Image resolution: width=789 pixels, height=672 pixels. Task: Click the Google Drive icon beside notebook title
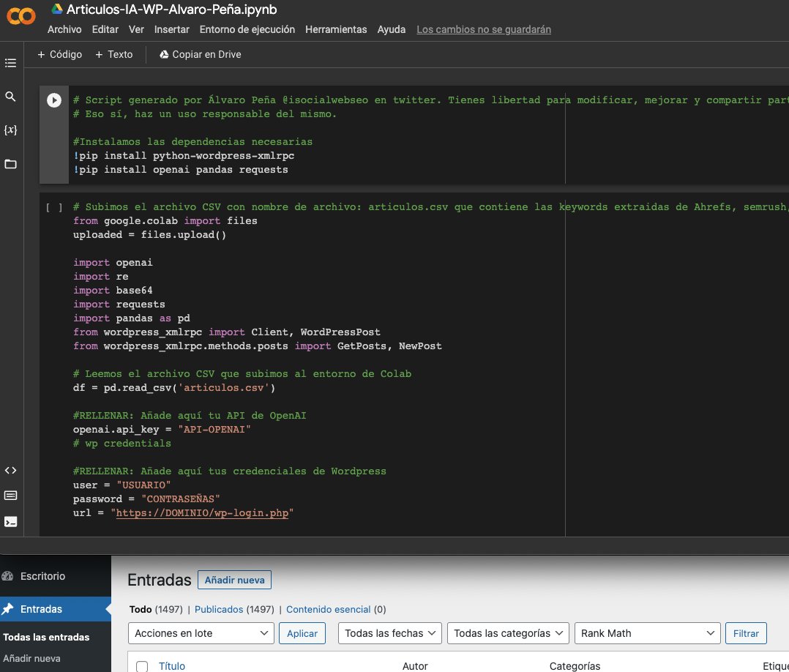[57, 9]
